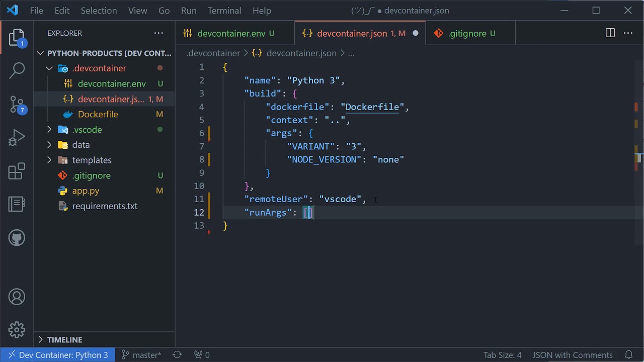Open app.py in the explorer
The image size is (644, 362).
(86, 191)
